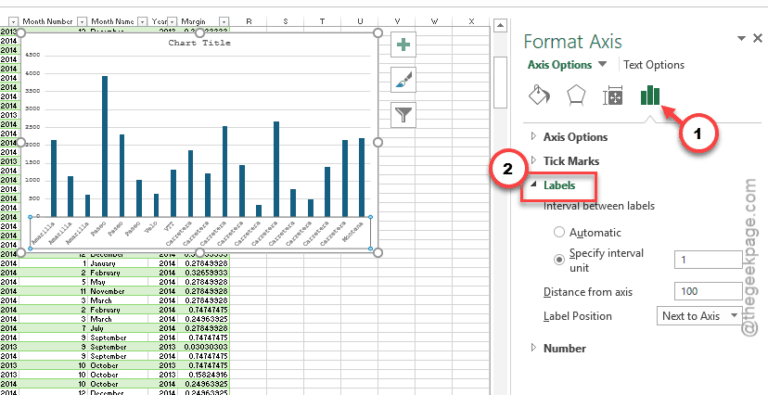The height and width of the screenshot is (395, 768).
Task: Open the Label Position dropdown
Action: 699,316
